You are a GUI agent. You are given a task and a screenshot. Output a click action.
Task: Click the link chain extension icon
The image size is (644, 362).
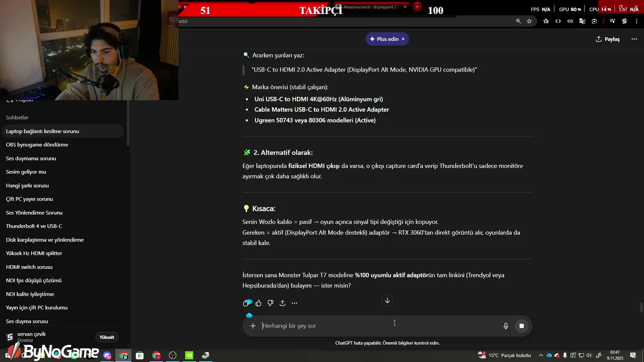570,21
